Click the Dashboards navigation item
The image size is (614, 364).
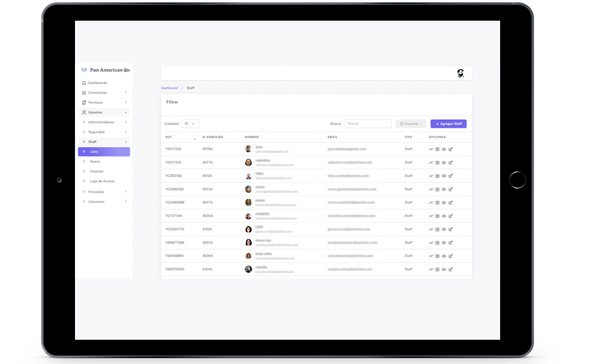(97, 82)
